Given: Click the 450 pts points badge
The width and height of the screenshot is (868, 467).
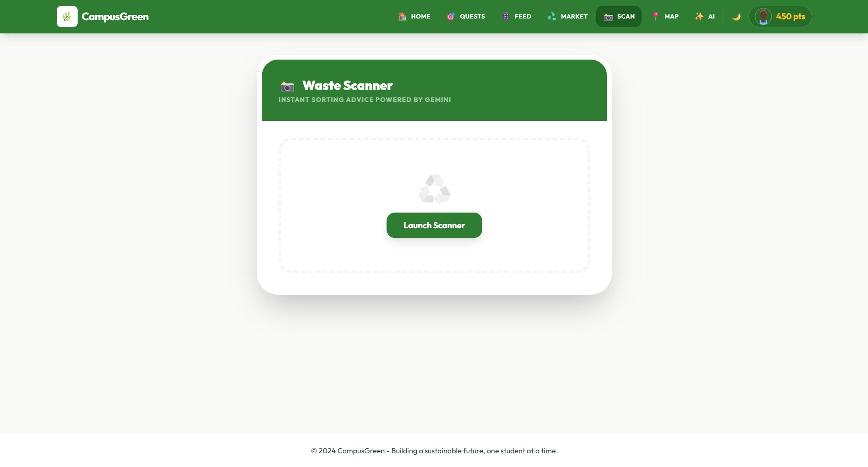Looking at the screenshot, I should [791, 17].
